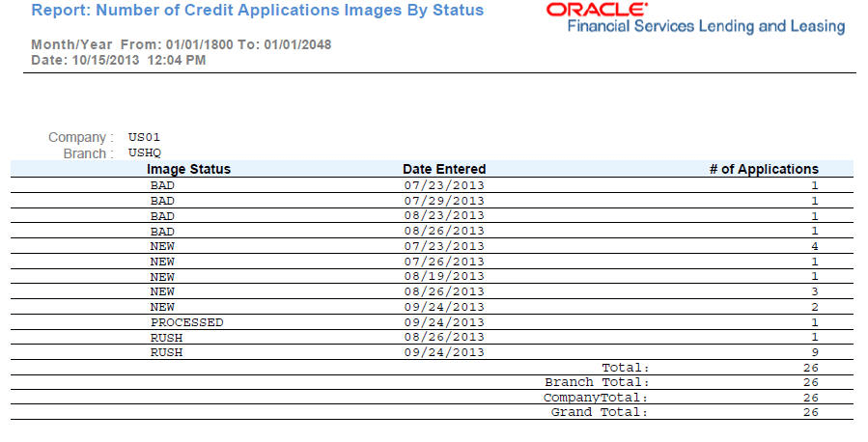This screenshot has width=868, height=442.
Task: Select NEW status in 08/19/2013 row
Action: 162,277
